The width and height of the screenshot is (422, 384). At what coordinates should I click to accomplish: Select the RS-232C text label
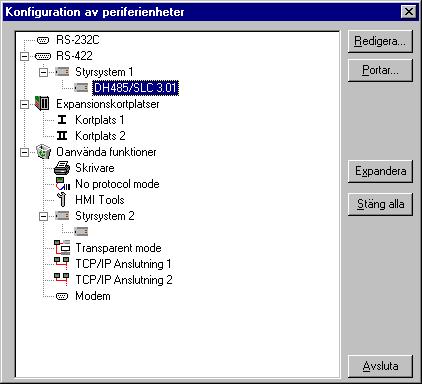point(78,40)
